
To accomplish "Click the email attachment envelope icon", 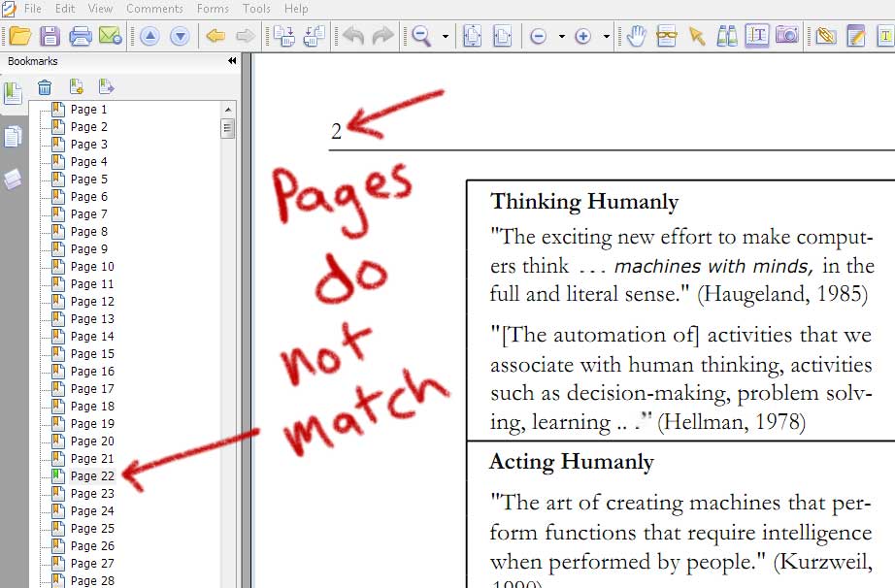I will pyautogui.click(x=111, y=35).
